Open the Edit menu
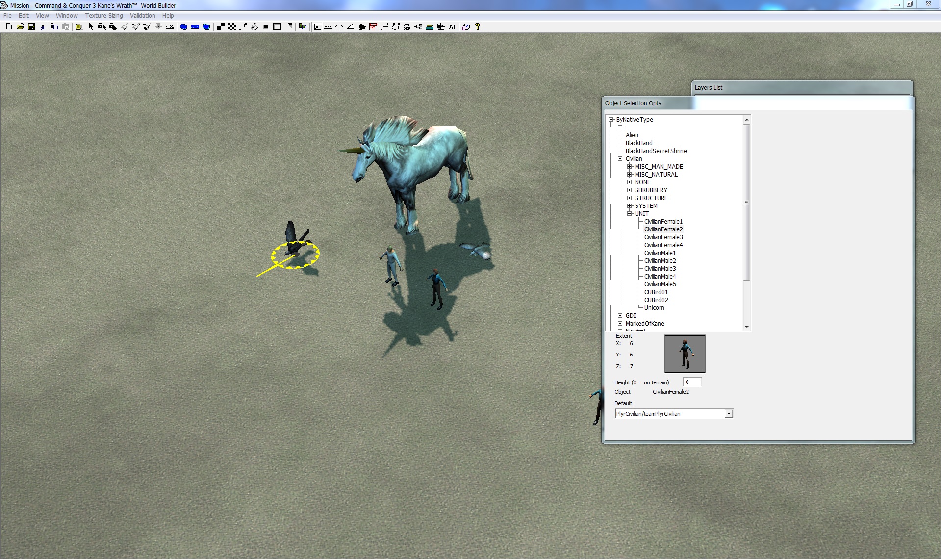The height and width of the screenshot is (560, 941). pyautogui.click(x=24, y=16)
